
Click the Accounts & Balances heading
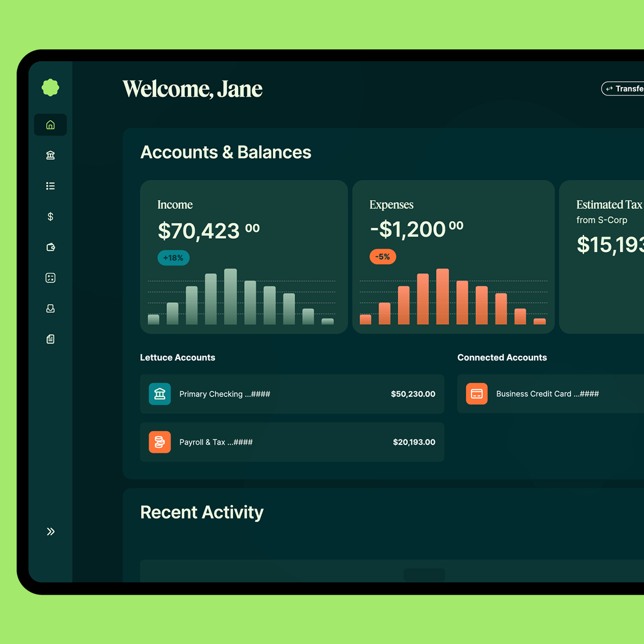pos(226,152)
